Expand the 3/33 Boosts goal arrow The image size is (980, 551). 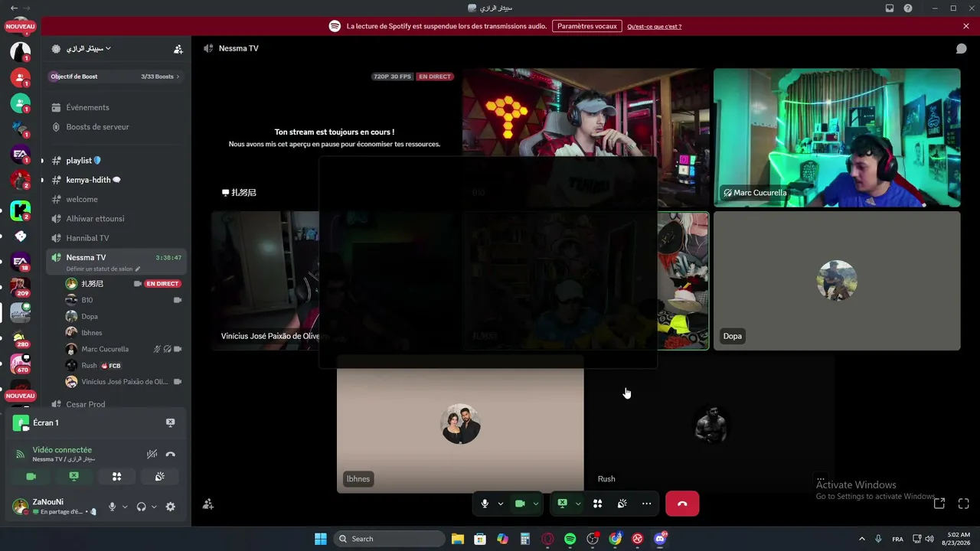click(x=178, y=77)
